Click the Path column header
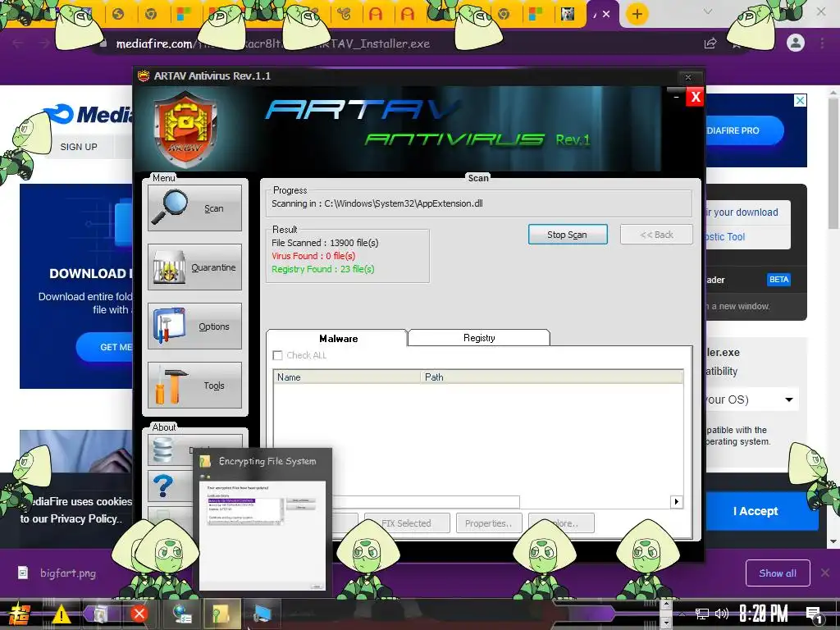This screenshot has height=630, width=840. (x=552, y=377)
